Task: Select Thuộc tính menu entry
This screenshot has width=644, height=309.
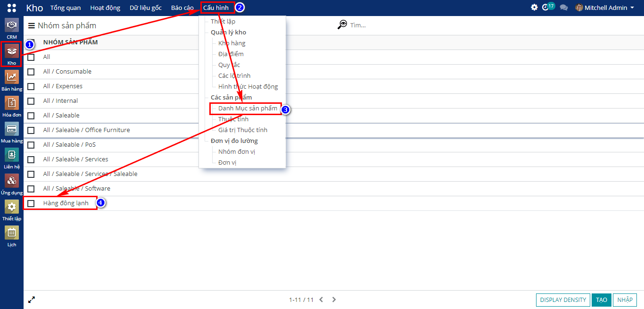Action: (x=233, y=119)
